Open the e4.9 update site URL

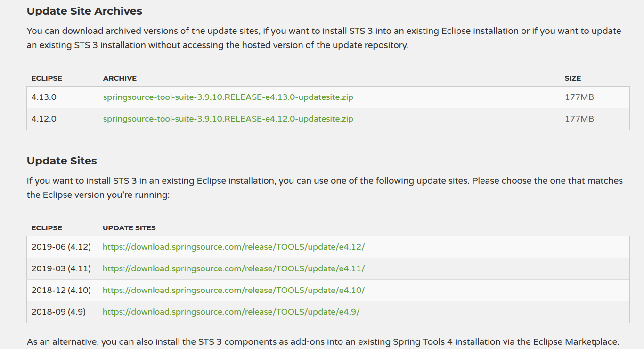click(231, 312)
